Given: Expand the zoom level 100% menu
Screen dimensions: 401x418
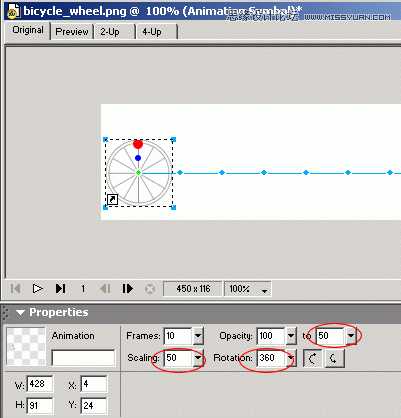Looking at the screenshot, I should [x=265, y=291].
